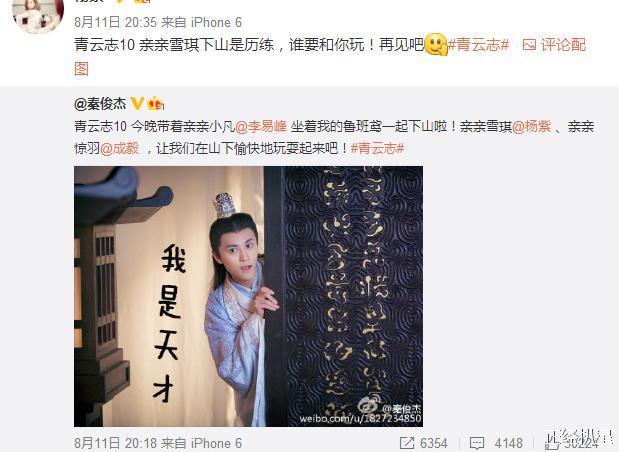Open the poster's profile avatar
The image size is (619, 452).
pos(38,14)
